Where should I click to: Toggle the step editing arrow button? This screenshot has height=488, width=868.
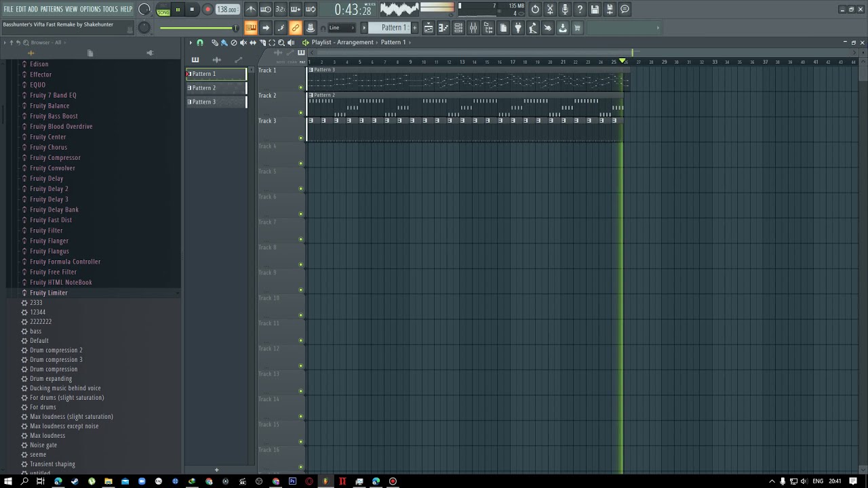point(265,28)
